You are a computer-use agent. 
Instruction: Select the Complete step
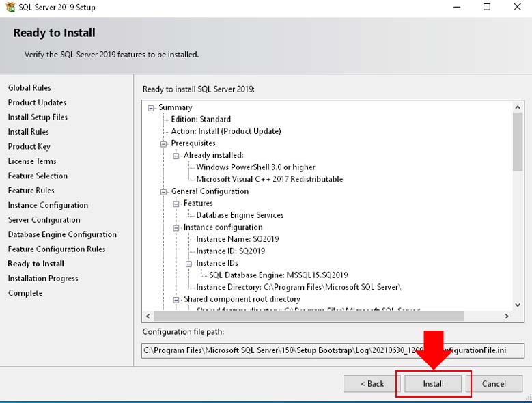[25, 293]
